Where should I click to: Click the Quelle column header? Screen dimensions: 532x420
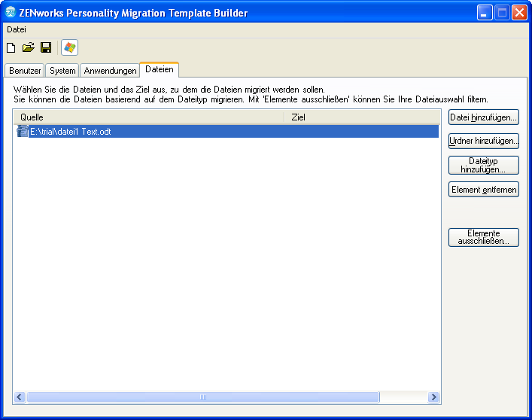[x=149, y=117]
